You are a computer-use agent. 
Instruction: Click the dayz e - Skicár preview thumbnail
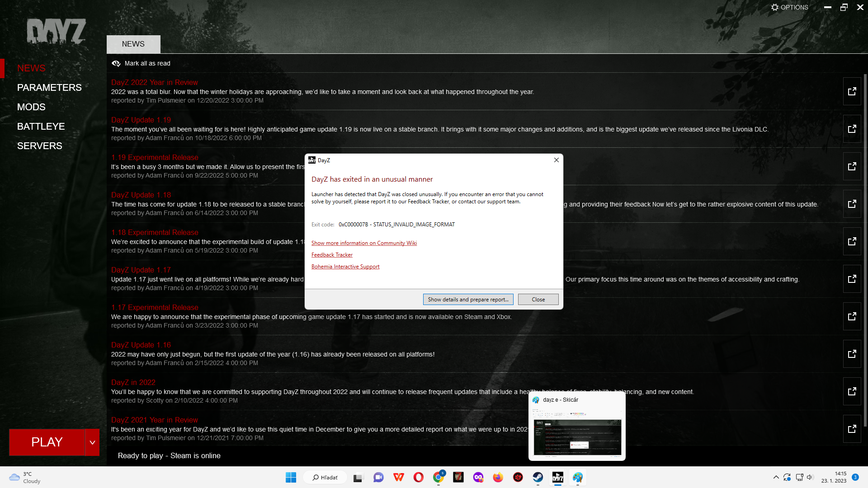tap(577, 437)
